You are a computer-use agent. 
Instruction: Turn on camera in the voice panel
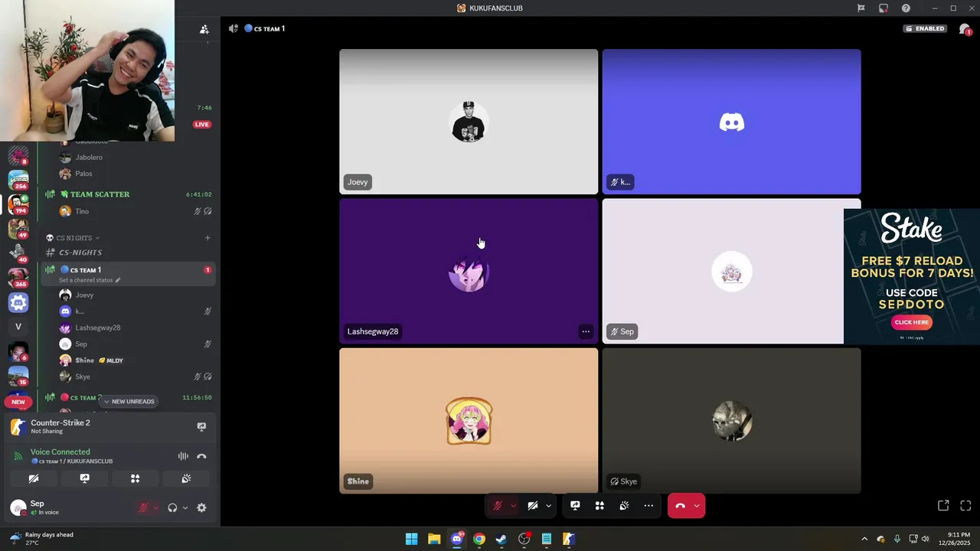point(34,478)
